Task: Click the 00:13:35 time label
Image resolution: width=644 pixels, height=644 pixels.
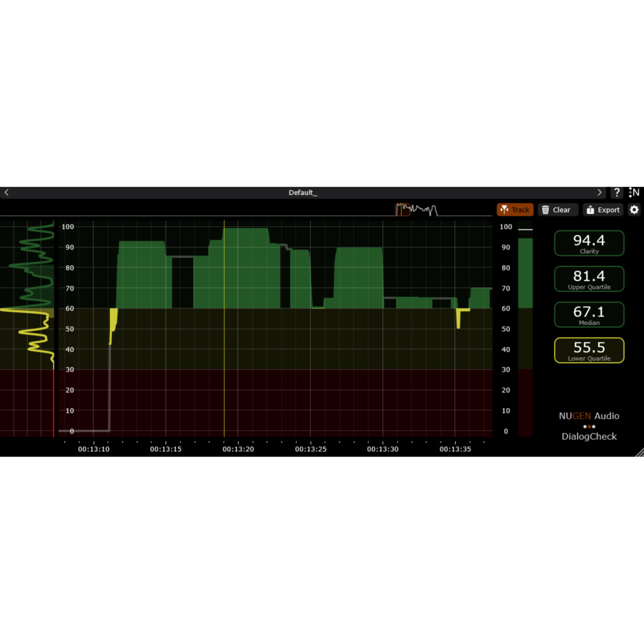Action: [x=455, y=449]
